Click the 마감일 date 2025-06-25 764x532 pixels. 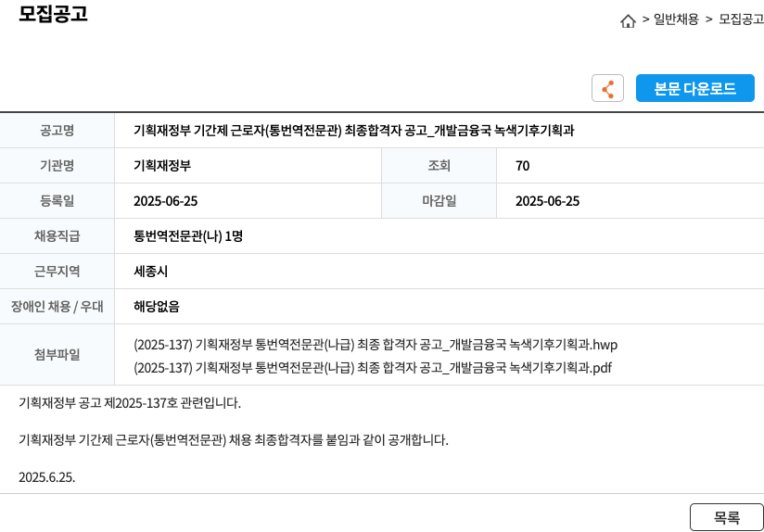coord(548,201)
